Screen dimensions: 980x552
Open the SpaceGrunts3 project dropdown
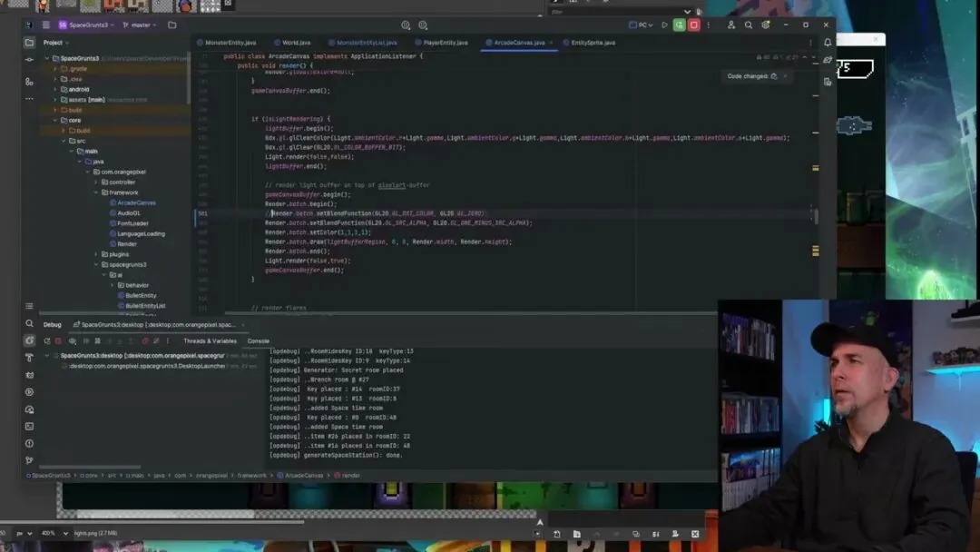pos(86,25)
